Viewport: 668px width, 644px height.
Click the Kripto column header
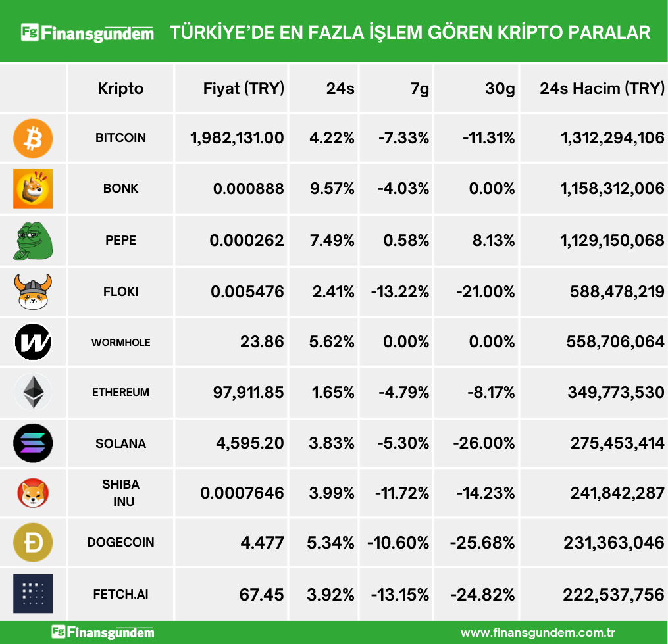click(x=120, y=88)
